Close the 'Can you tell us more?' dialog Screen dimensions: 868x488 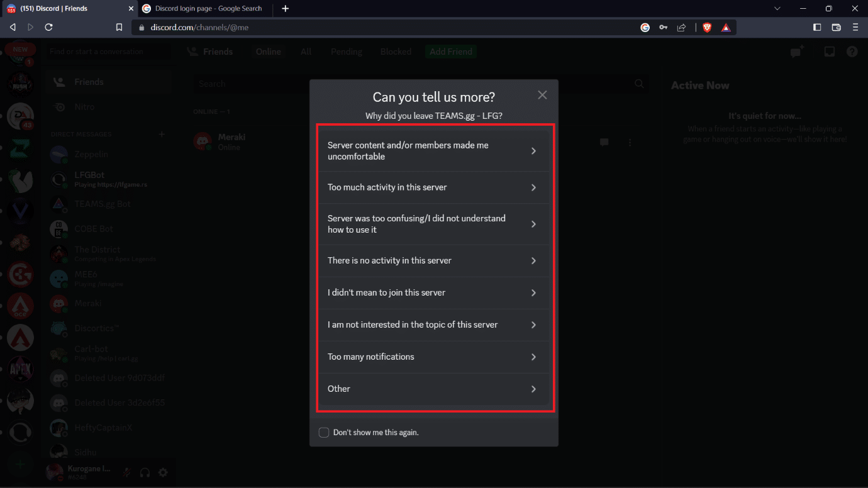[542, 95]
